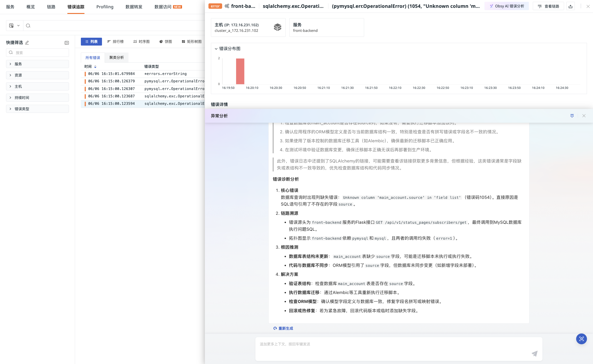Open the 数据转发 top navigation tab
The image size is (593, 364).
click(x=134, y=7)
